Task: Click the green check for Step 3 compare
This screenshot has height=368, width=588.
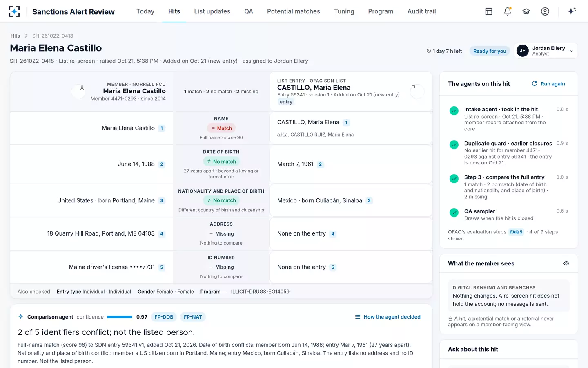Action: [x=454, y=179]
